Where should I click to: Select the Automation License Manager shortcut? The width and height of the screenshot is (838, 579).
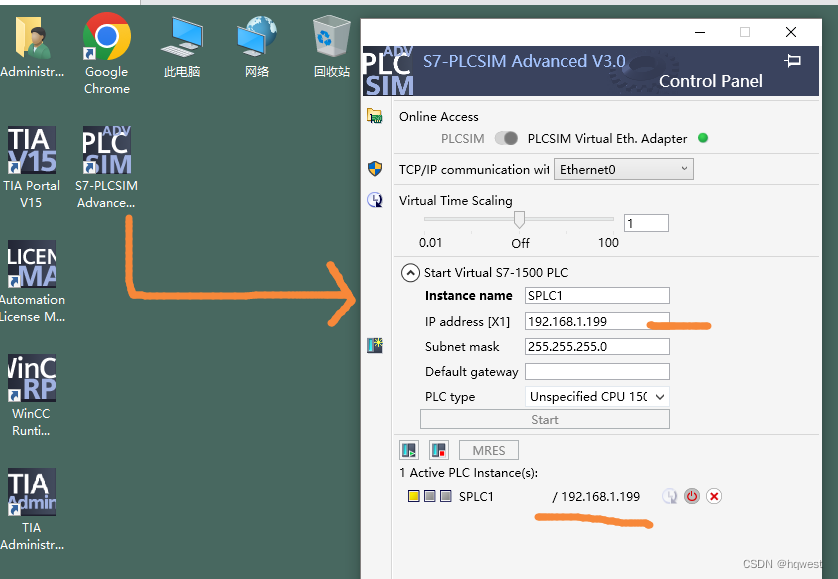click(32, 281)
